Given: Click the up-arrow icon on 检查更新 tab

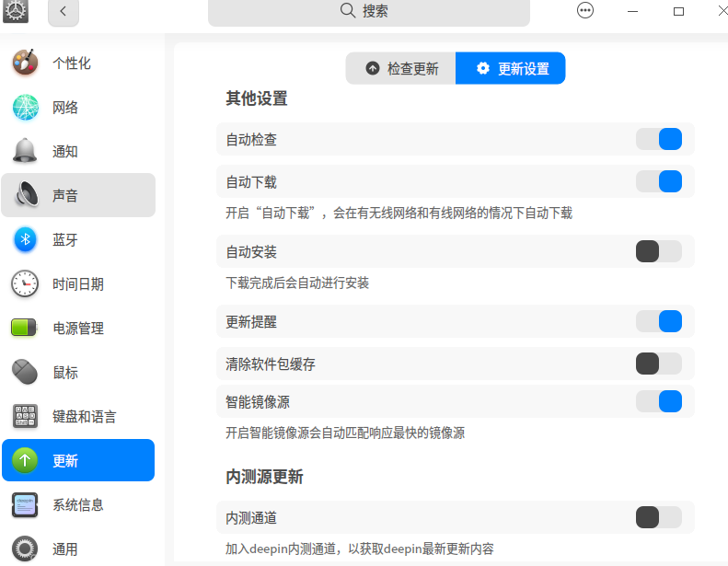Looking at the screenshot, I should tap(373, 68).
